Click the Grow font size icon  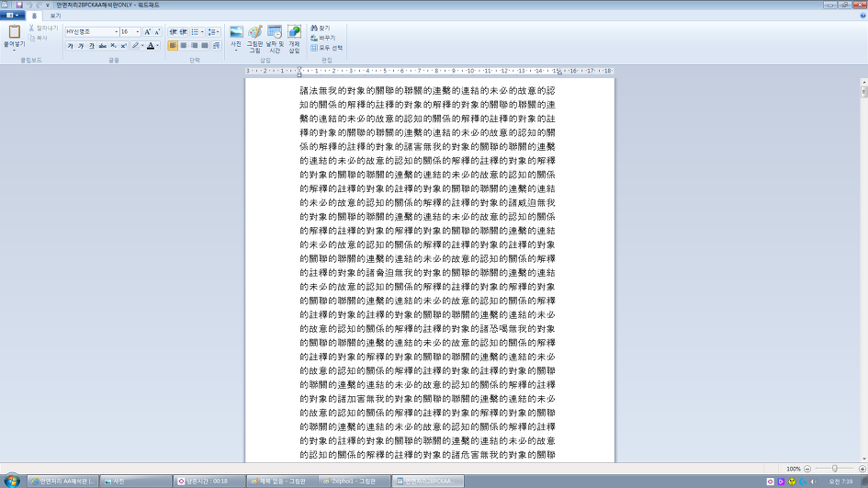point(147,32)
